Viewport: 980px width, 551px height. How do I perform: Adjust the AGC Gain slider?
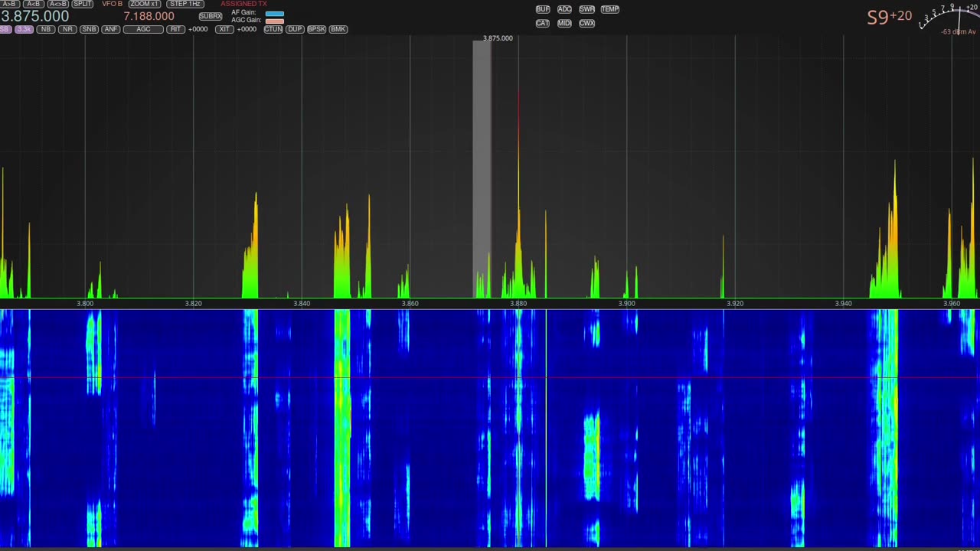[274, 21]
